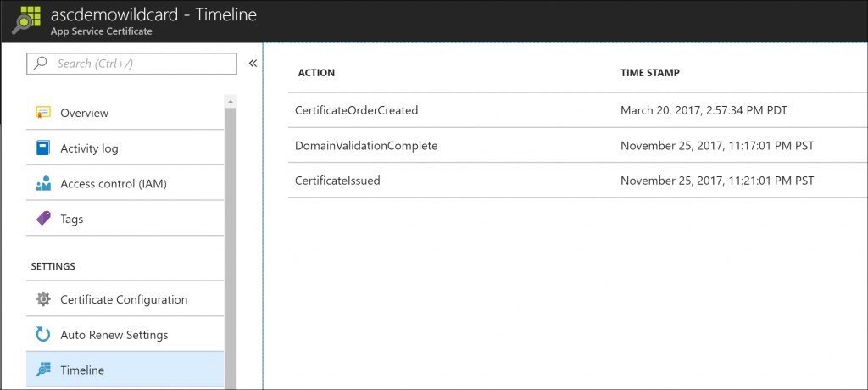Click the Timeline icon in sidebar
Viewport: 868px width, 390px height.
click(x=43, y=370)
